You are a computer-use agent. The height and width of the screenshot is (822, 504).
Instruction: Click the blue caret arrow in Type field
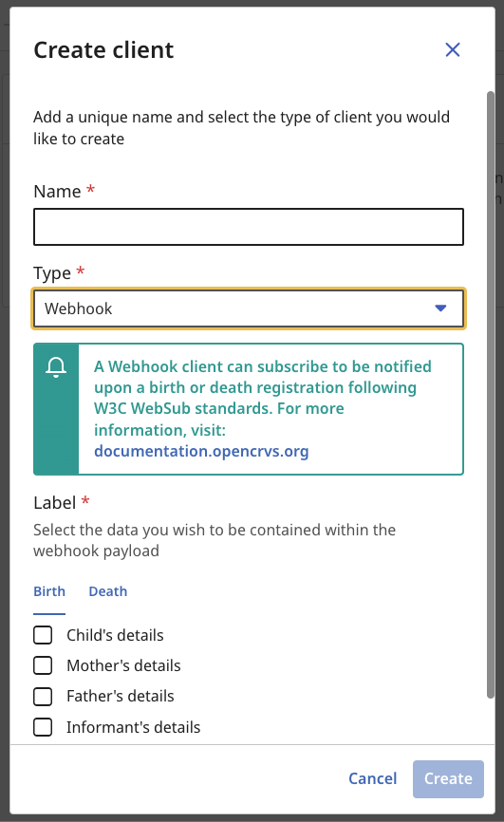tap(440, 308)
